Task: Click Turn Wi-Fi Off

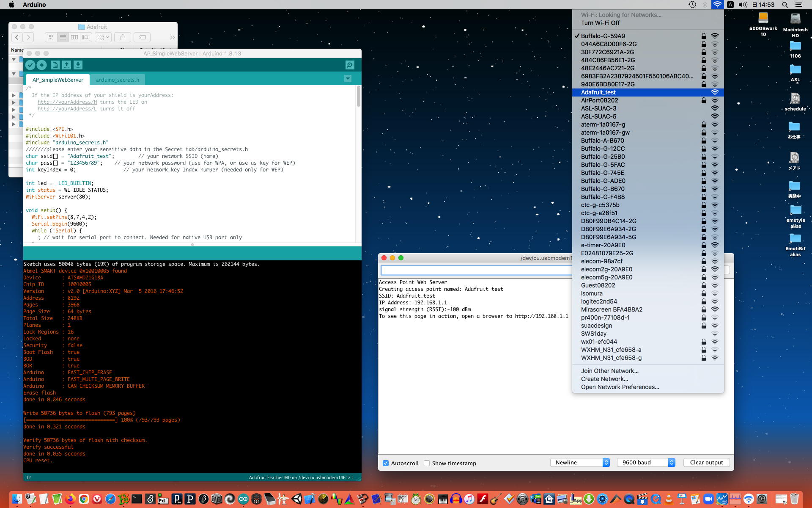Action: (x=600, y=23)
